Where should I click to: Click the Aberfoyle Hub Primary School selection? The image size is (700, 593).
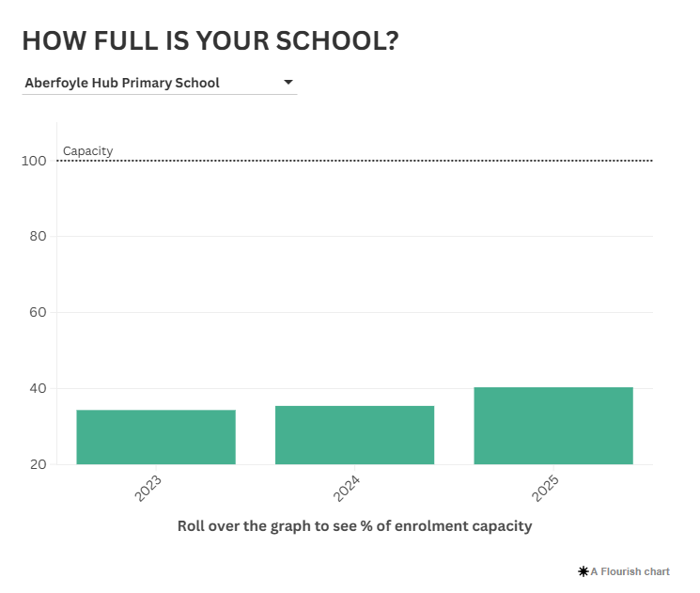pyautogui.click(x=122, y=83)
